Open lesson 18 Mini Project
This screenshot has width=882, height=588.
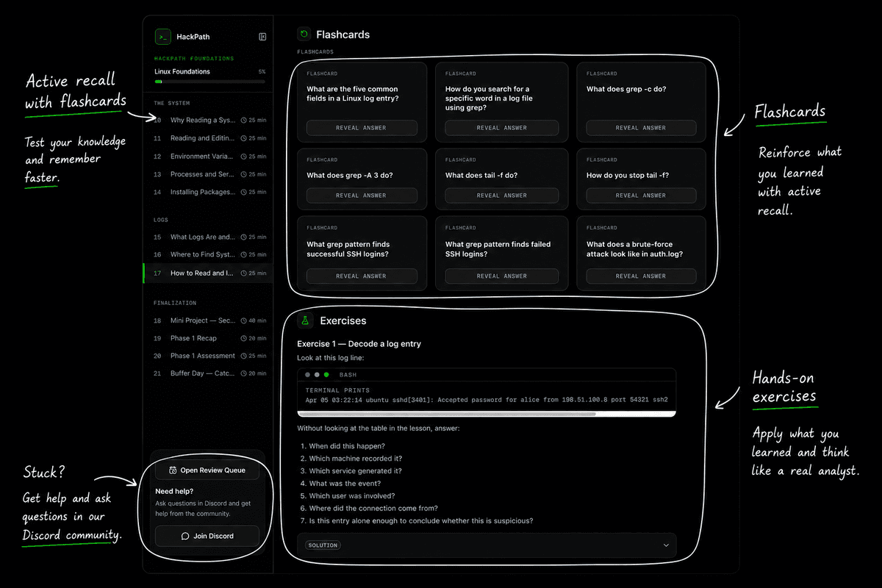point(209,320)
